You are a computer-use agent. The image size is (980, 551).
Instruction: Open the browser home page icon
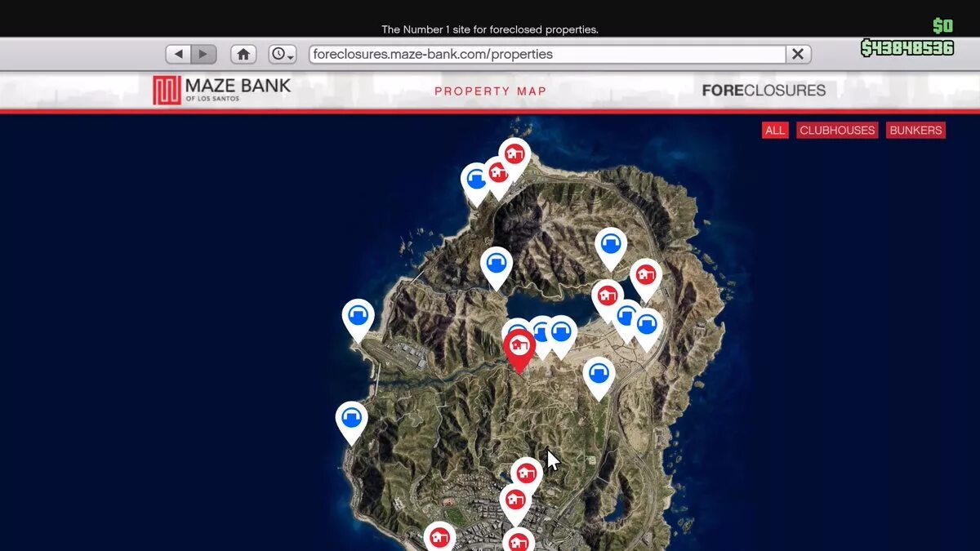pyautogui.click(x=243, y=54)
